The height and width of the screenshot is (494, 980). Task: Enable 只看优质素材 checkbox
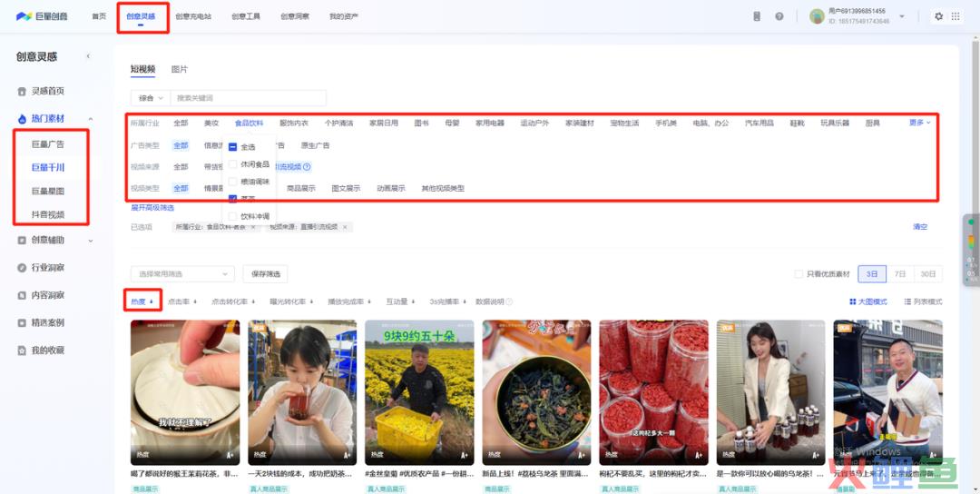799,274
